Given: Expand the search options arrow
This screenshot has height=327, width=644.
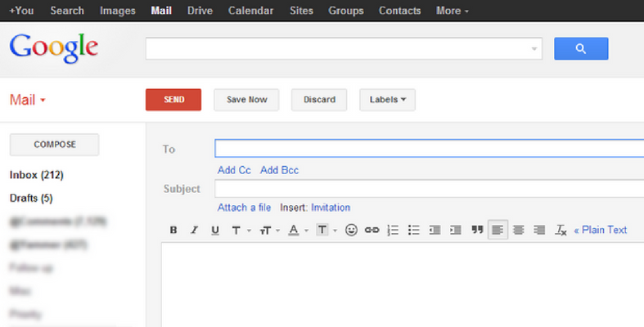Looking at the screenshot, I should click(534, 49).
